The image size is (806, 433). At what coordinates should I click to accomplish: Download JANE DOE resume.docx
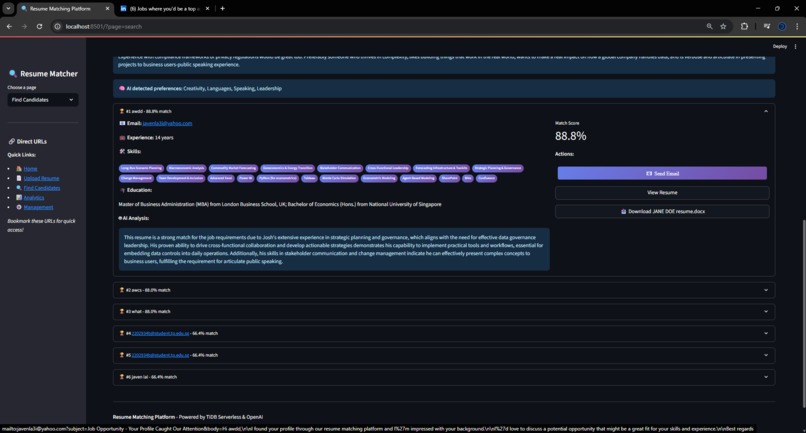click(x=662, y=211)
